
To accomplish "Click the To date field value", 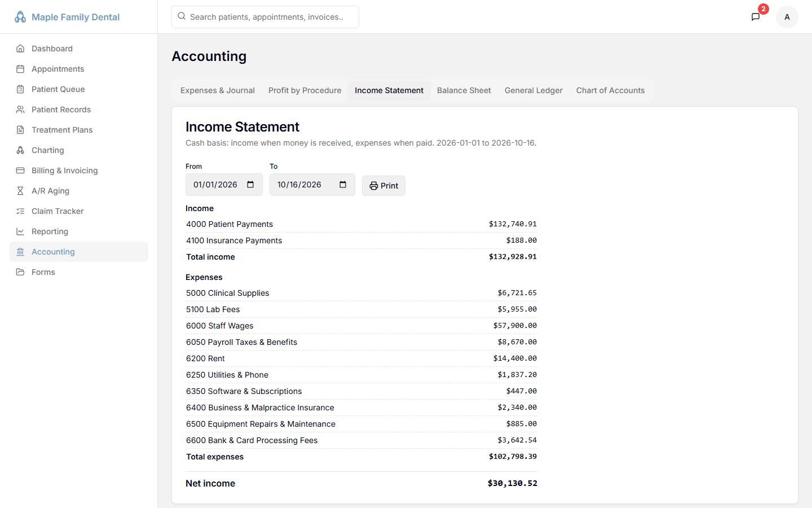I will point(299,185).
